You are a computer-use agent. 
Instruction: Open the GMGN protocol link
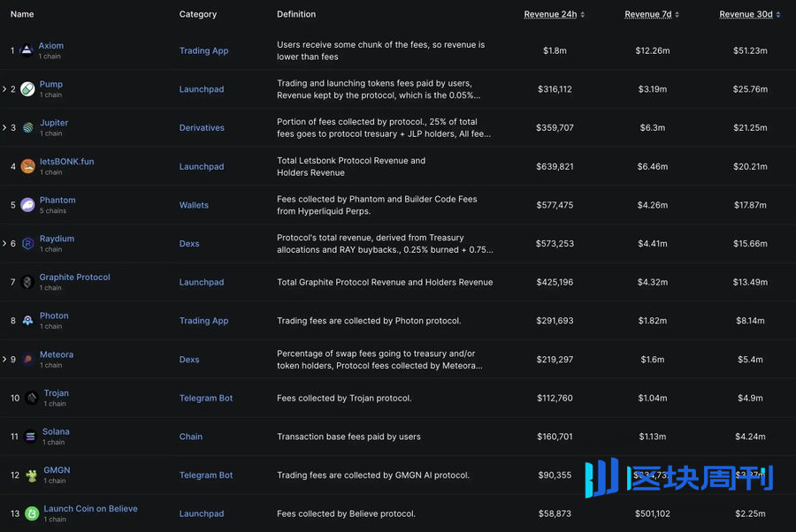(57, 470)
